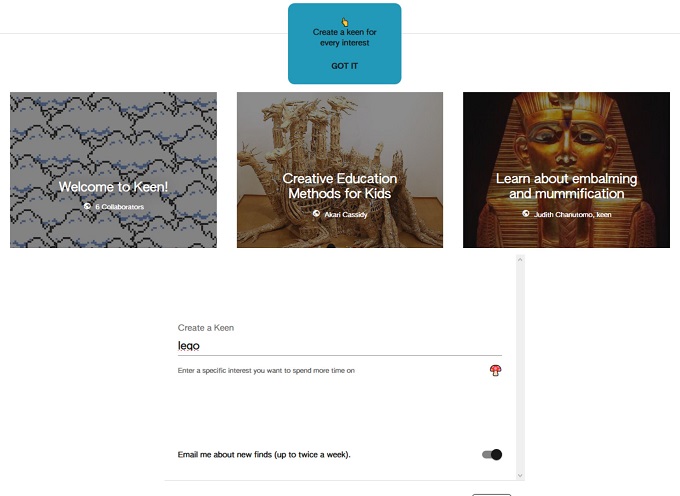Screen dimensions: 680x496
Task: Toggle email me about new finds switch
Action: (492, 454)
